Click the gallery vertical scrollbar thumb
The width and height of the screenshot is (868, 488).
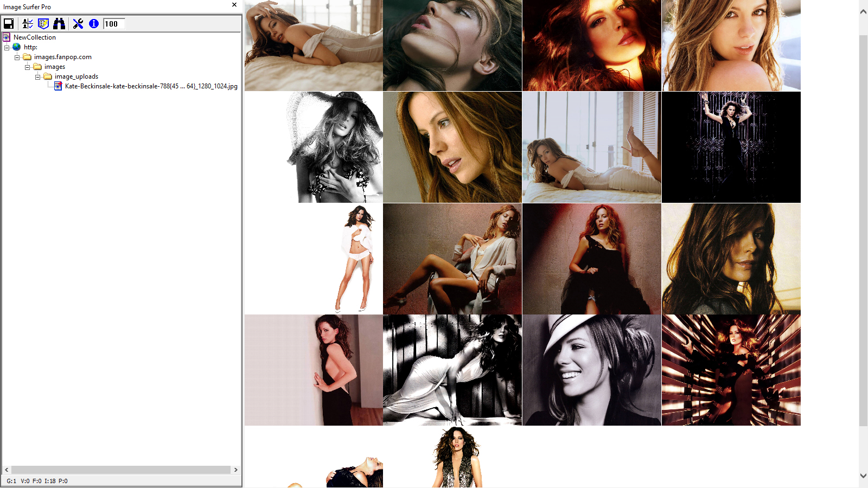point(863,230)
